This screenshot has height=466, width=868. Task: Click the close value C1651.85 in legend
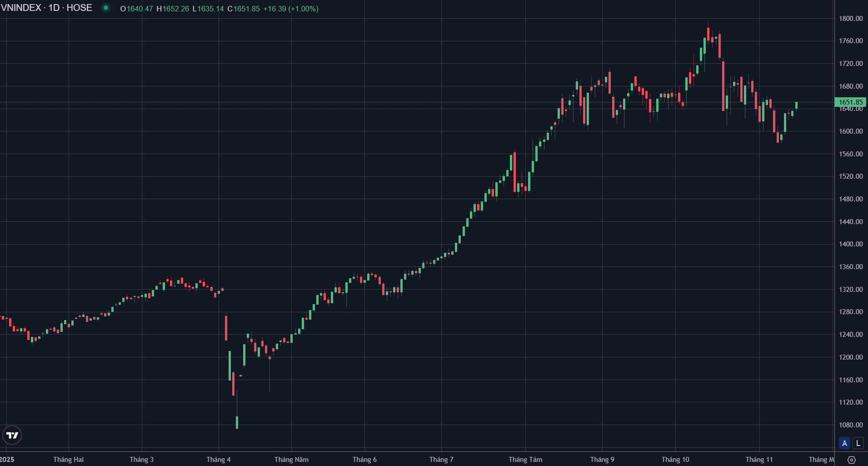pyautogui.click(x=244, y=9)
